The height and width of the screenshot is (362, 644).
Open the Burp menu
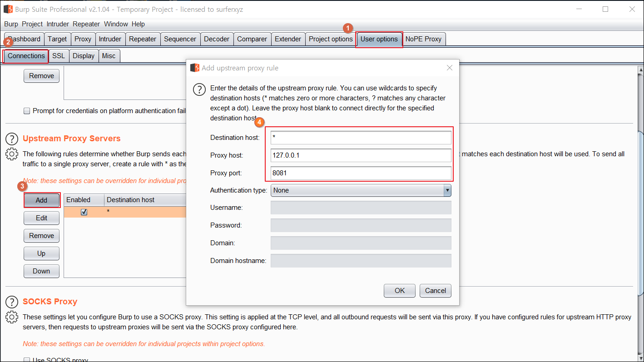(11, 24)
